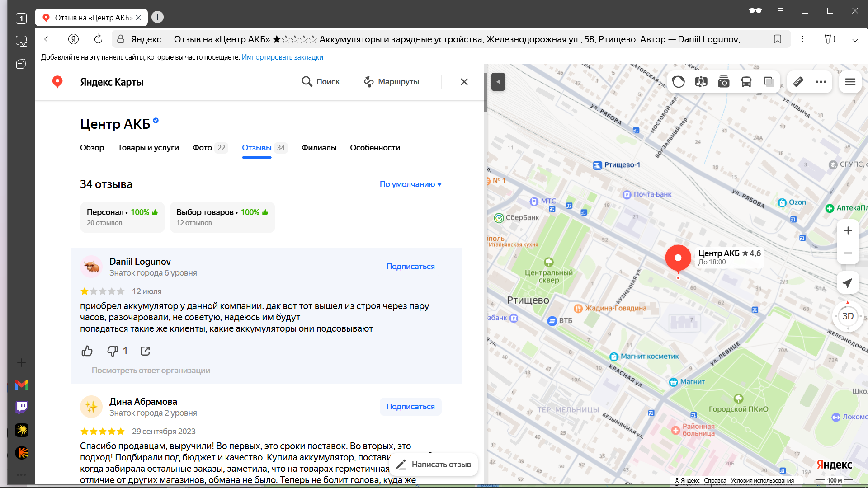Toggle the map photos layer

723,82
